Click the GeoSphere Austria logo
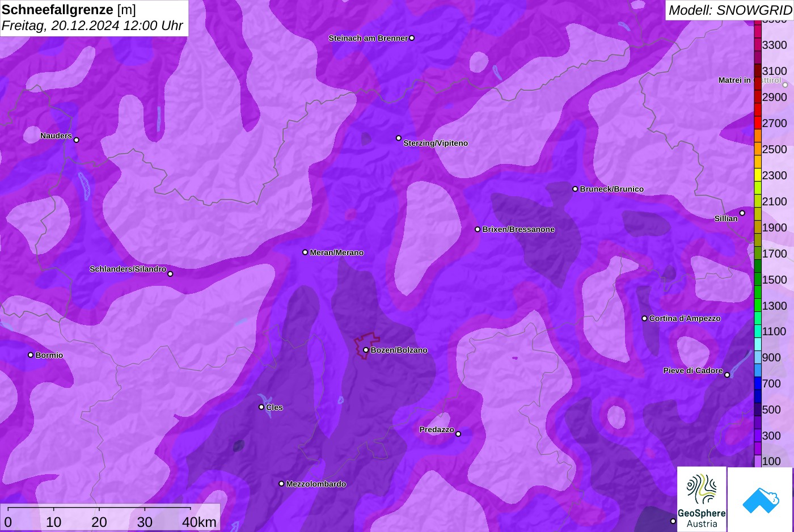 point(702,500)
